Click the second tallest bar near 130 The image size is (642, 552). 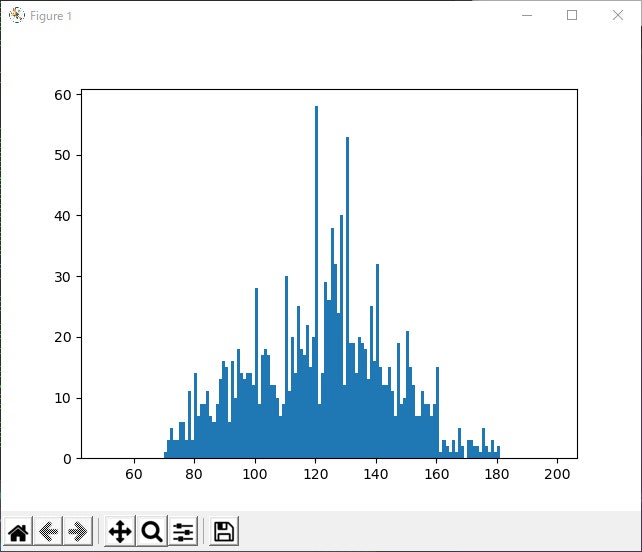tap(348, 298)
